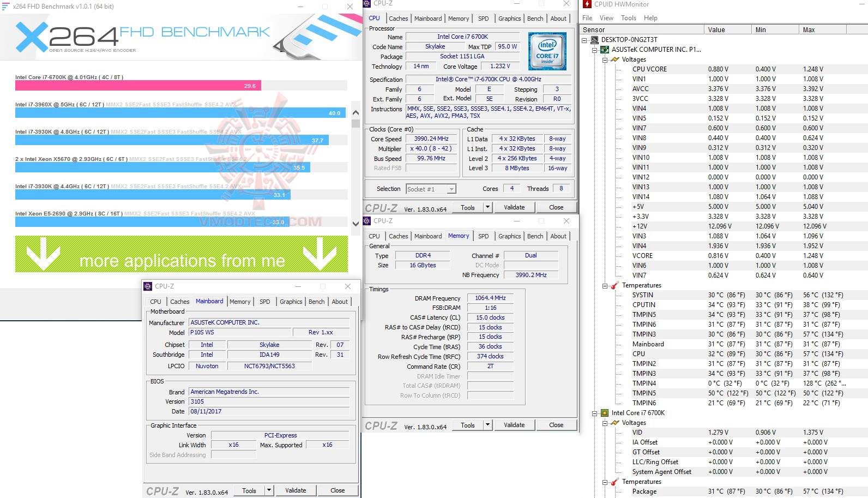This screenshot has height=498, width=868.
Task: Open Bench tab in Mainboard CPU-Z window
Action: [x=316, y=302]
